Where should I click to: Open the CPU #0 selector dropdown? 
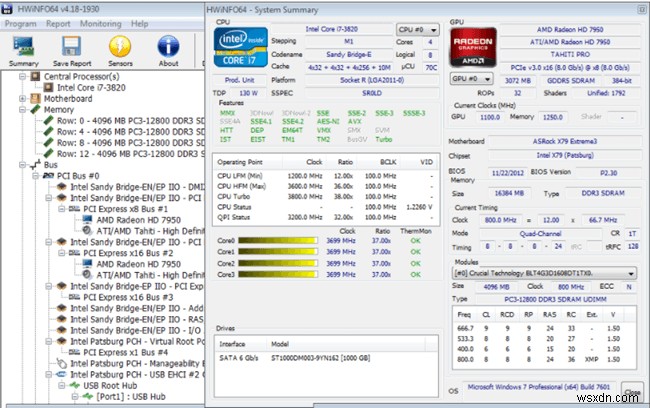(x=419, y=31)
